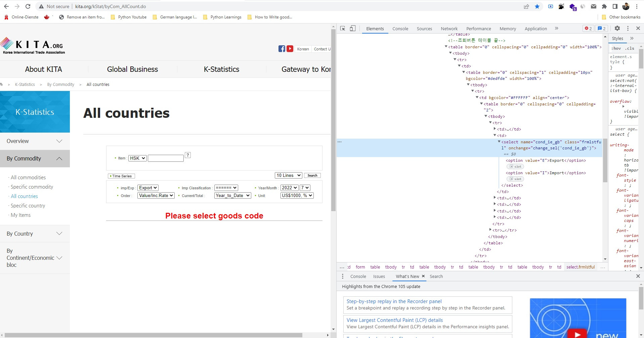Open the 10 Lines dropdown
This screenshot has width=644, height=338.
pyautogui.click(x=289, y=175)
